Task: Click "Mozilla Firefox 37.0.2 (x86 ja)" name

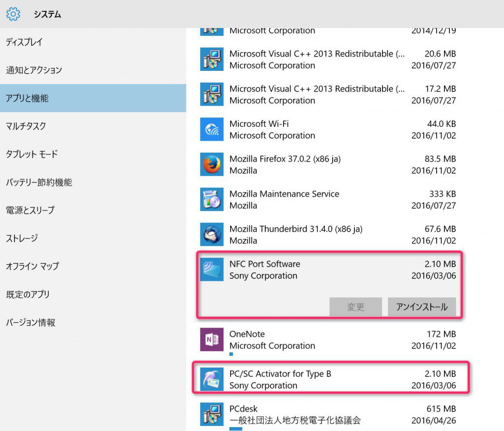Action: click(285, 159)
